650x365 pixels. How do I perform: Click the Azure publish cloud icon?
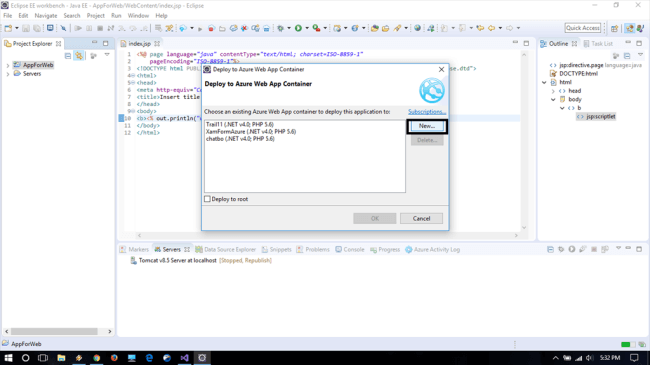pyautogui.click(x=183, y=28)
